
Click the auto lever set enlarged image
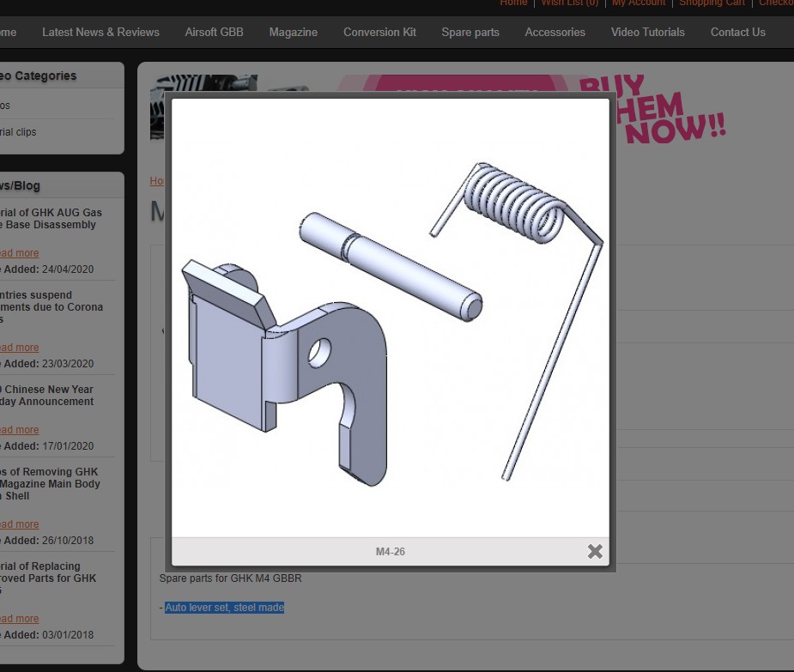(x=391, y=318)
